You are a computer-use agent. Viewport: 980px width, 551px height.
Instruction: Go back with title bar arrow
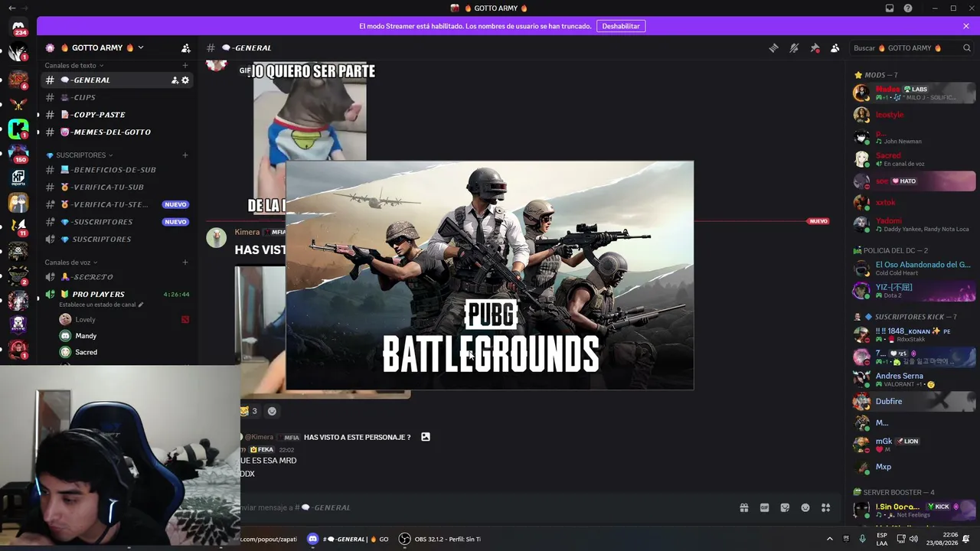[11, 8]
